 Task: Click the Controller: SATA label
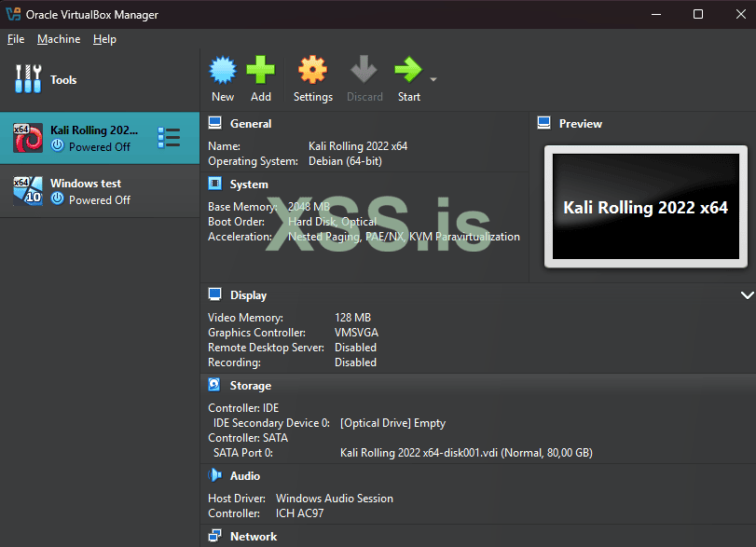coord(248,438)
